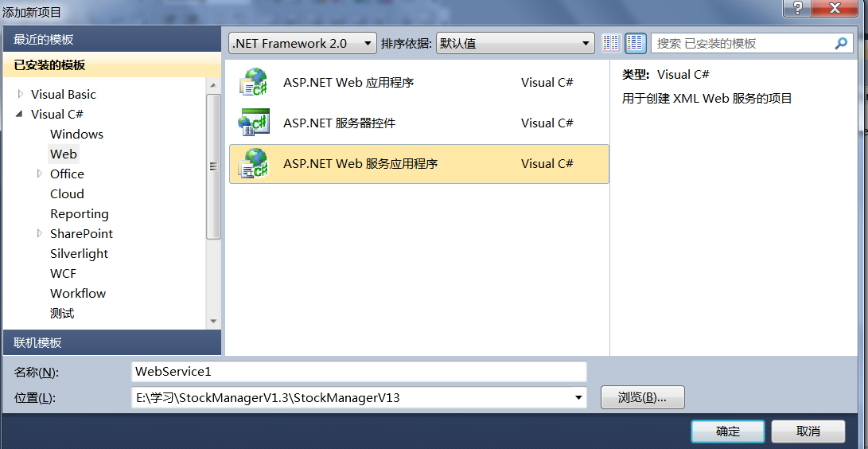The width and height of the screenshot is (868, 449).
Task: Click the ASP.NET Web 服务应用程序 template icon
Action: pyautogui.click(x=254, y=164)
